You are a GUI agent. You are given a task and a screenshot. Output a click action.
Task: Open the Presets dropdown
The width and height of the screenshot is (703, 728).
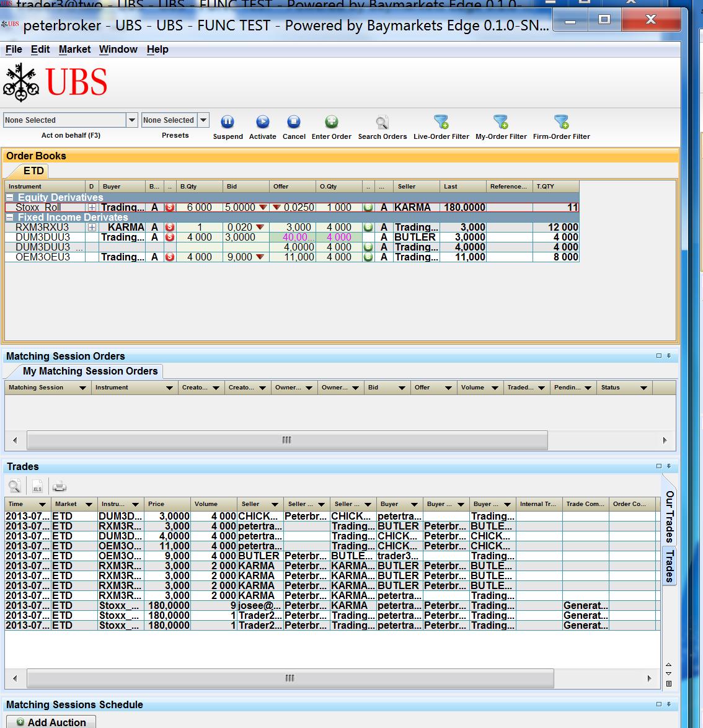[x=203, y=120]
